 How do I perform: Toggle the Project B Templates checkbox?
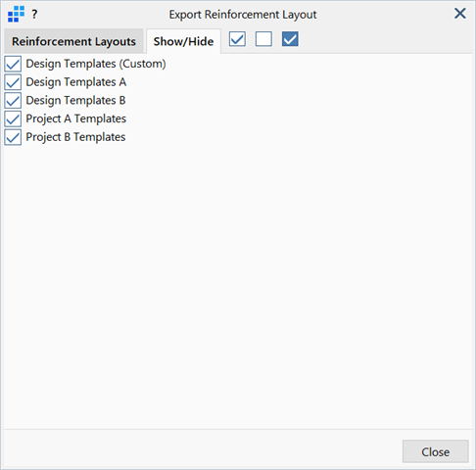coord(13,137)
